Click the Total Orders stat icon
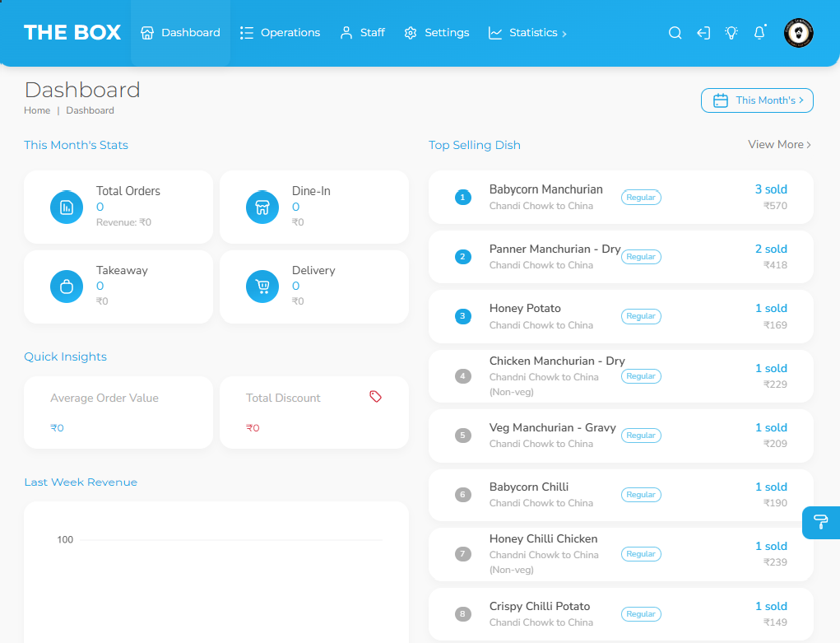 (67, 207)
